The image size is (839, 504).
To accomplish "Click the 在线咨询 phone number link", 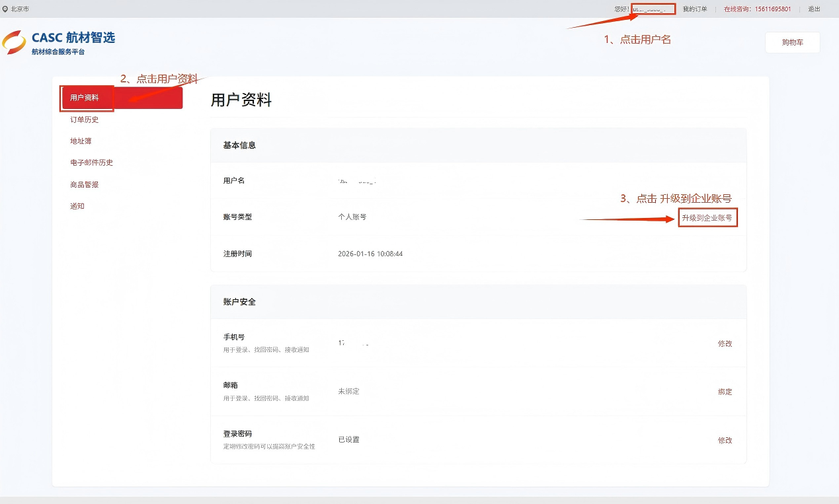I will tap(757, 9).
